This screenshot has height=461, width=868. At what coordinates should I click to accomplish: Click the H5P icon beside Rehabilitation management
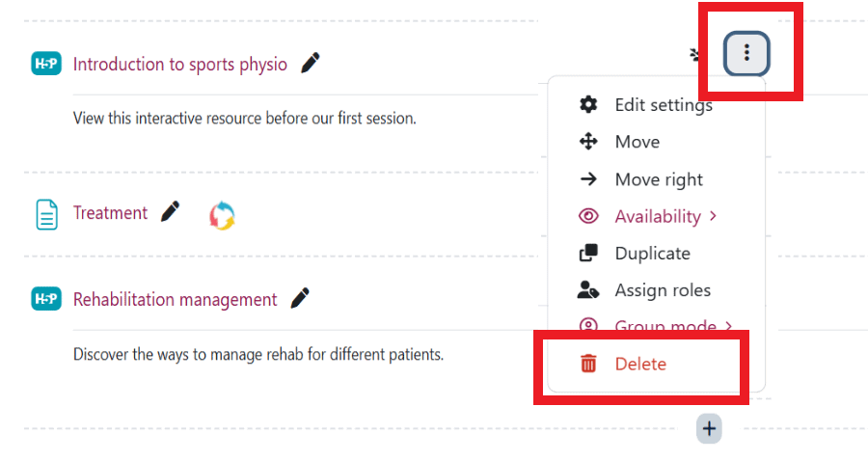(x=46, y=299)
